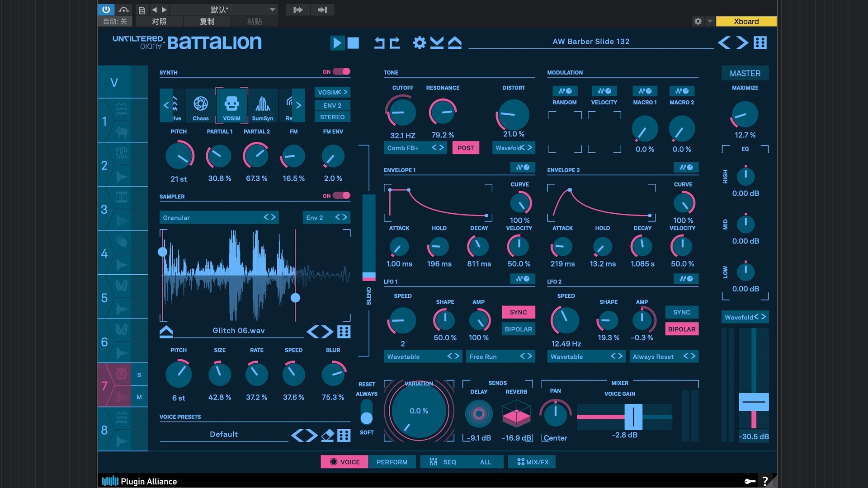Go to next kit preset arrow
The width and height of the screenshot is (868, 488).
point(742,42)
